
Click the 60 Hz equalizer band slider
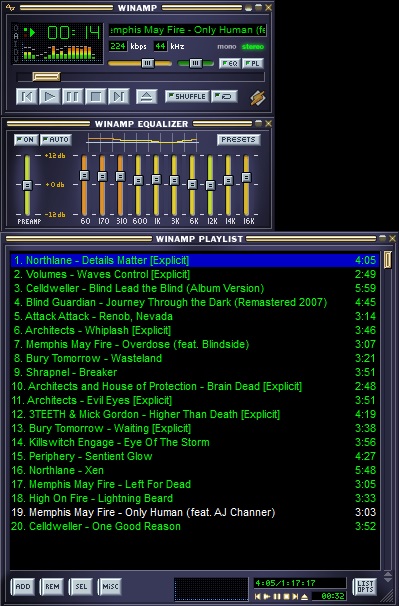tap(84, 175)
